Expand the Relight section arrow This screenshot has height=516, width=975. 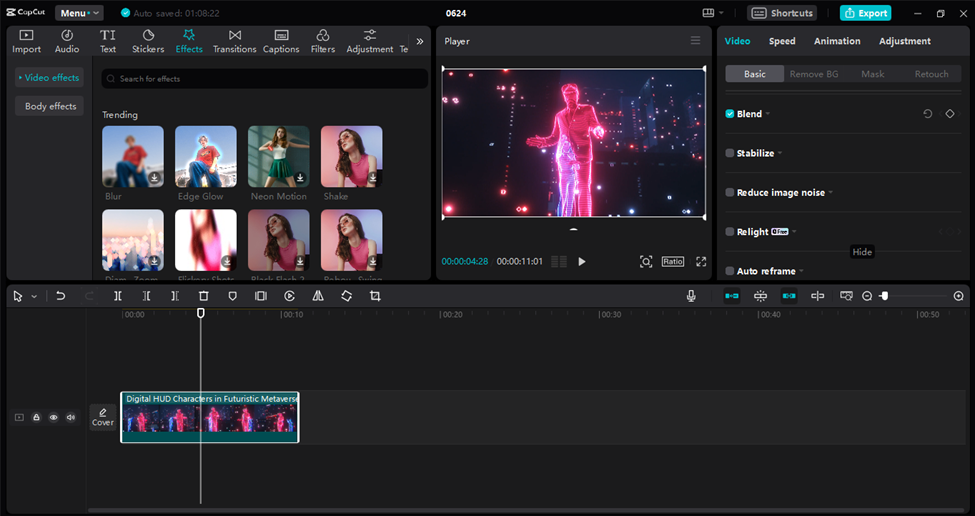point(794,231)
